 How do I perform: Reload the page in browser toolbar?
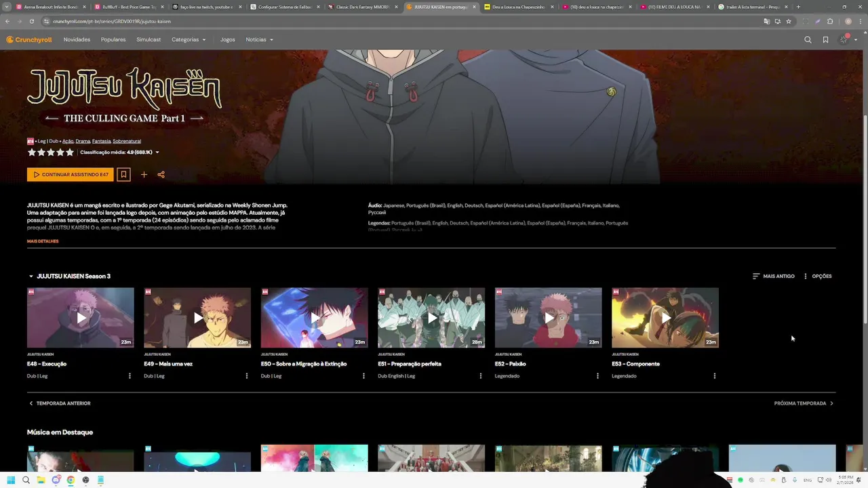pyautogui.click(x=31, y=21)
